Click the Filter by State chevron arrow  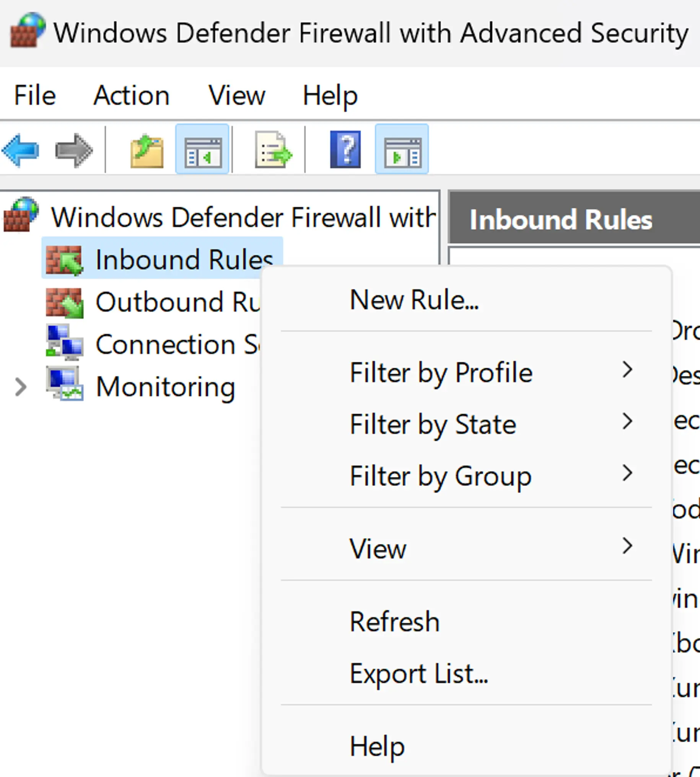627,421
